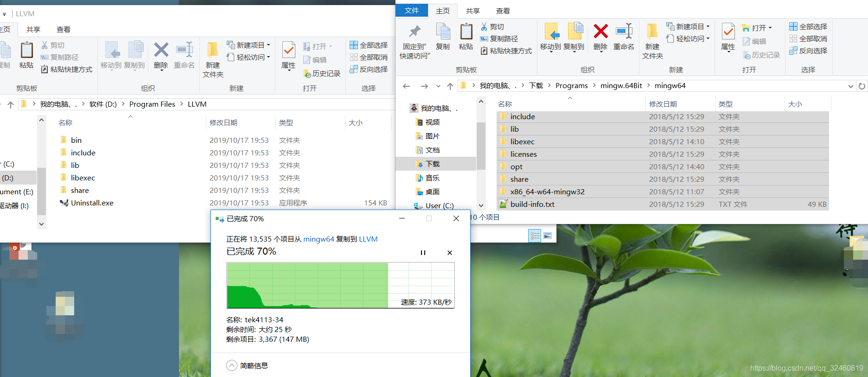Select licenses folder in mingw64 window

(x=663, y=154)
